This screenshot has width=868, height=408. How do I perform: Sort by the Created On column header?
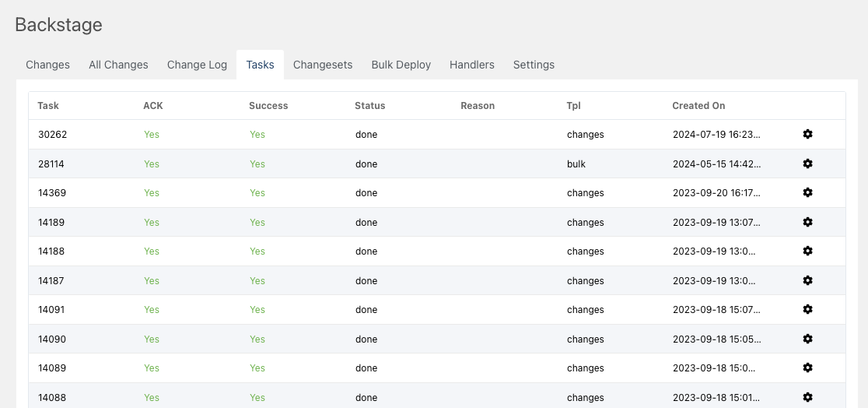[x=698, y=106]
